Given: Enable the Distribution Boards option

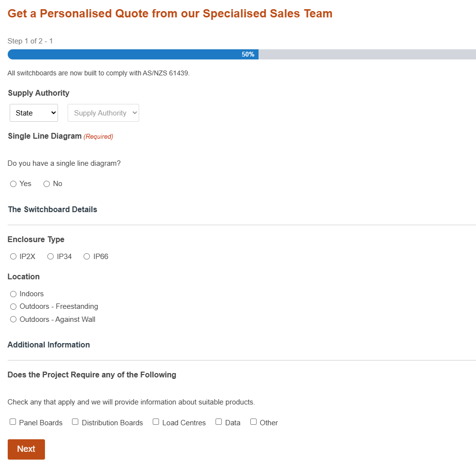Looking at the screenshot, I should coord(75,421).
